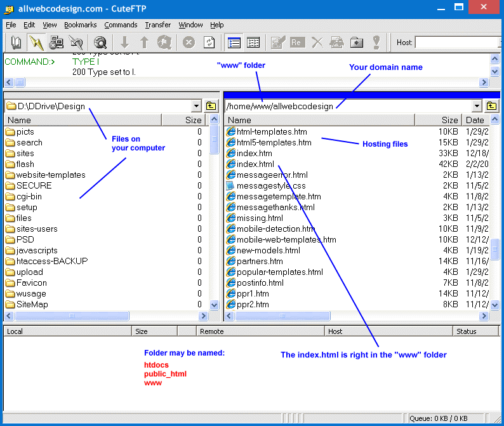Screen dimensions: 504x426
Task: Open the Window menu
Action: 190,25
